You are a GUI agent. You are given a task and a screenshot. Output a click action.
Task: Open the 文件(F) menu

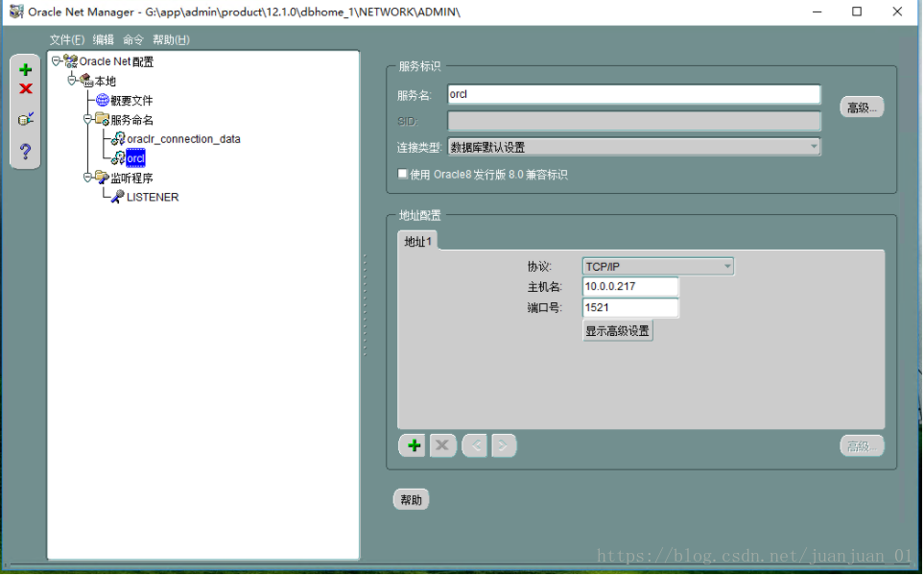coord(67,39)
